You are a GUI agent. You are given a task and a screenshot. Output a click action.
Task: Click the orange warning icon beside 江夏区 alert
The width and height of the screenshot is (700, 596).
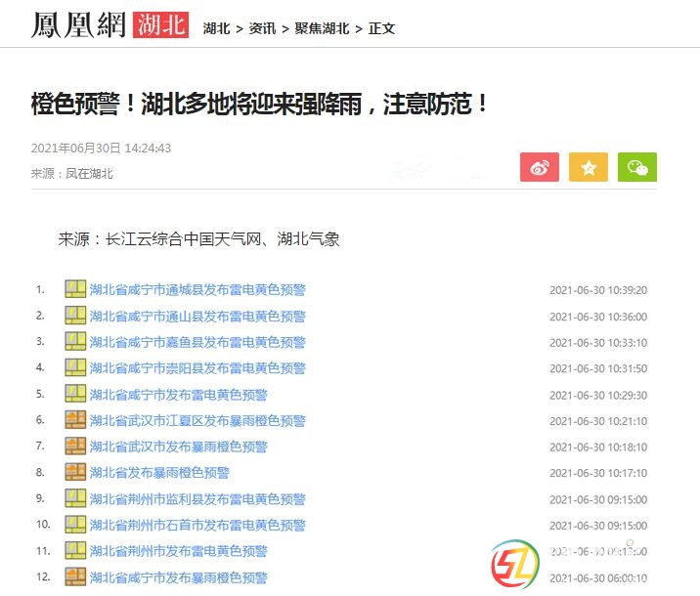click(75, 420)
